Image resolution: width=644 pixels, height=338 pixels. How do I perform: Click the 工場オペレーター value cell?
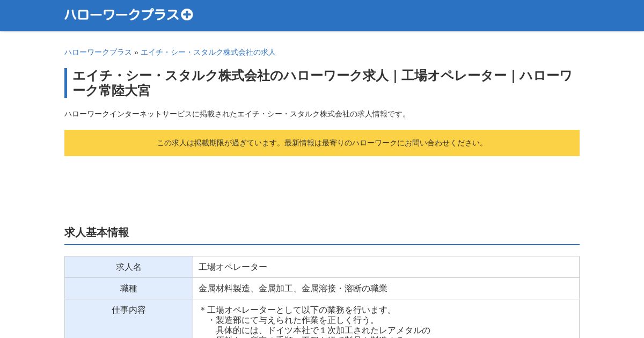point(386,267)
